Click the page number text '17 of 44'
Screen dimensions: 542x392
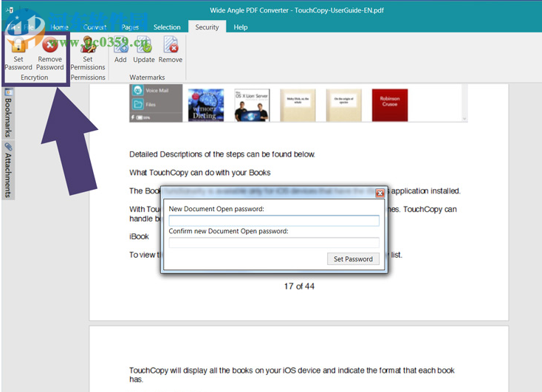[x=299, y=286]
